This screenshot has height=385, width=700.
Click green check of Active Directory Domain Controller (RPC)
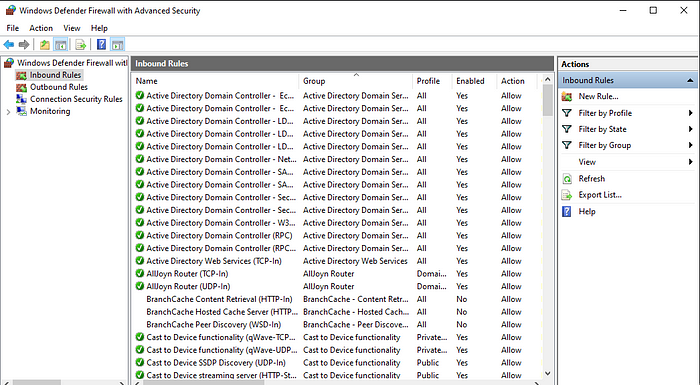(140, 235)
